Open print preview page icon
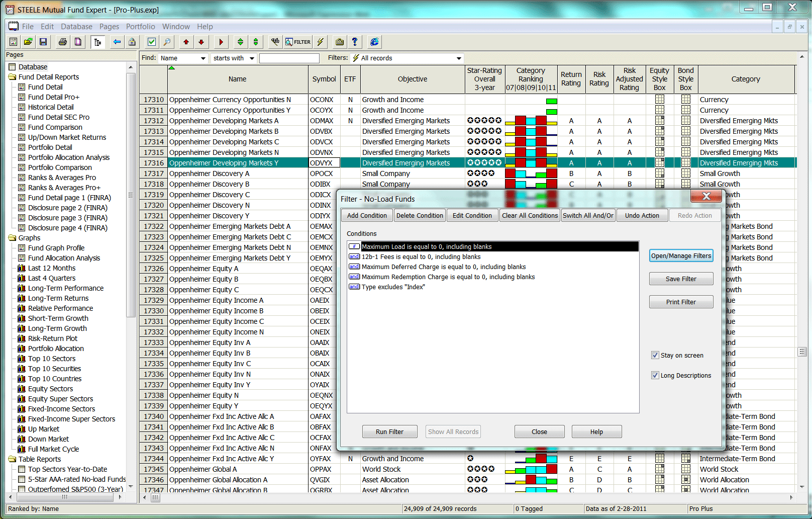Image resolution: width=812 pixels, height=519 pixels. pyautogui.click(x=78, y=42)
